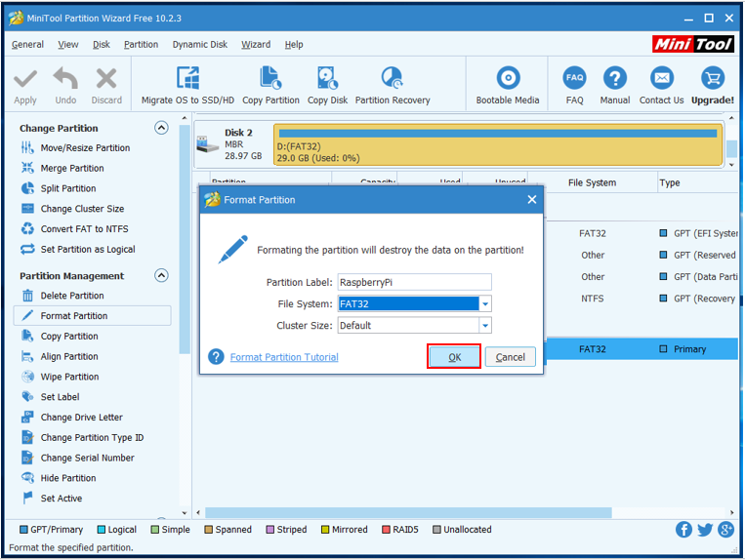Open the Dynamic Disk menu
The width and height of the screenshot is (745, 560).
click(x=200, y=45)
